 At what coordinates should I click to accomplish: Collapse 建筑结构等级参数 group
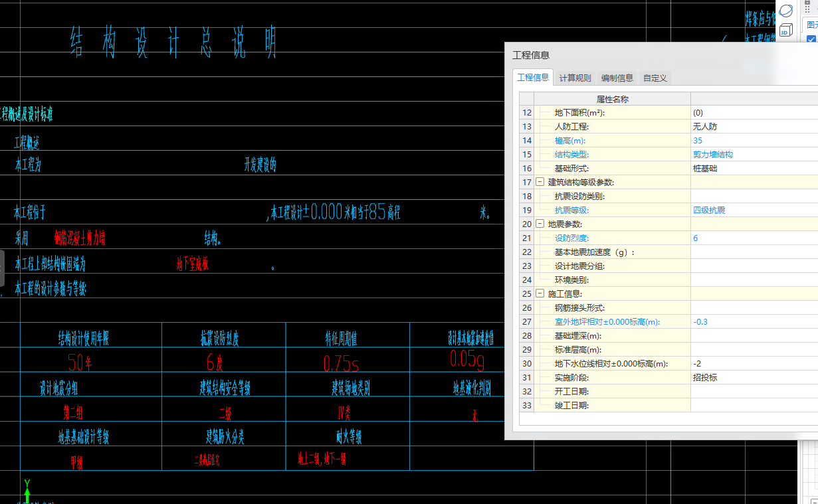(540, 183)
